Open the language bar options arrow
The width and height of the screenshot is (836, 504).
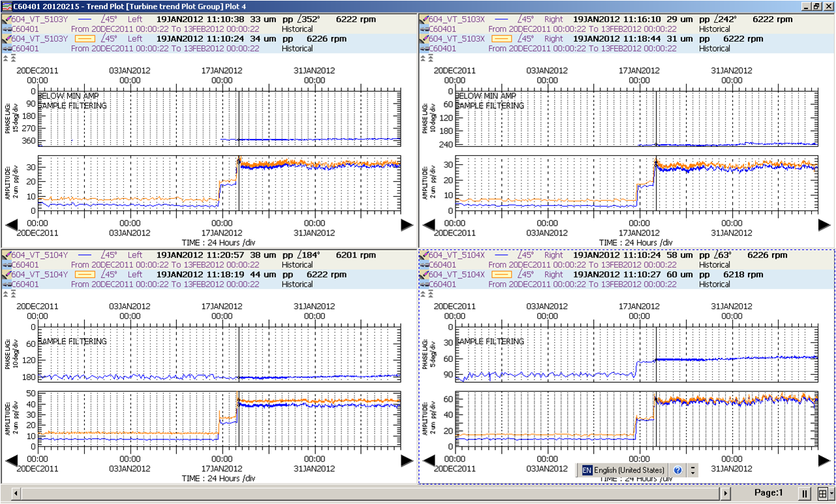(x=692, y=470)
